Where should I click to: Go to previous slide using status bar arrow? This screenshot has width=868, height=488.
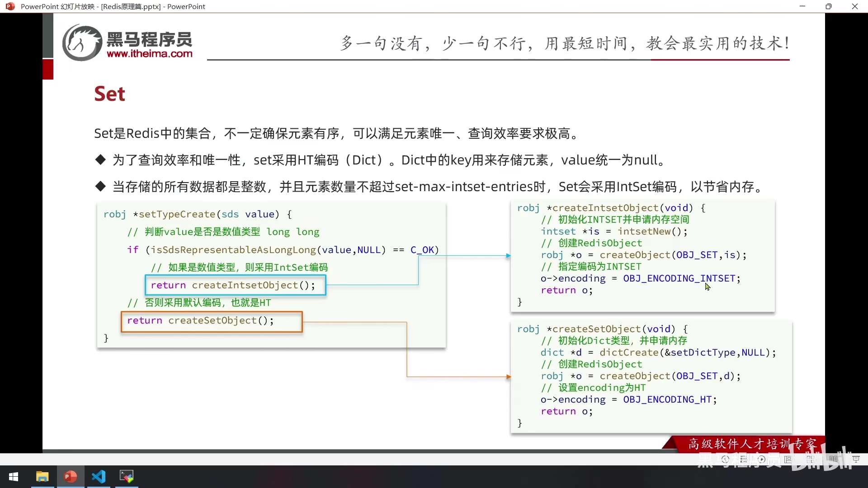pos(725,459)
